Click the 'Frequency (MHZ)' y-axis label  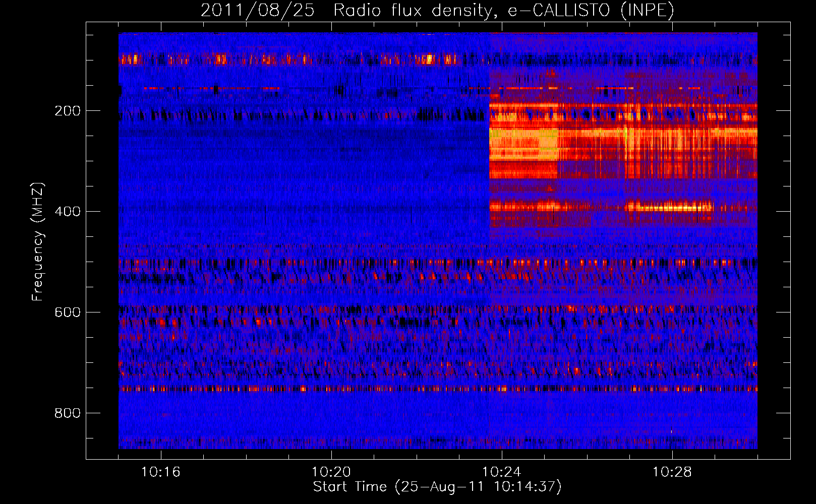pyautogui.click(x=37, y=242)
